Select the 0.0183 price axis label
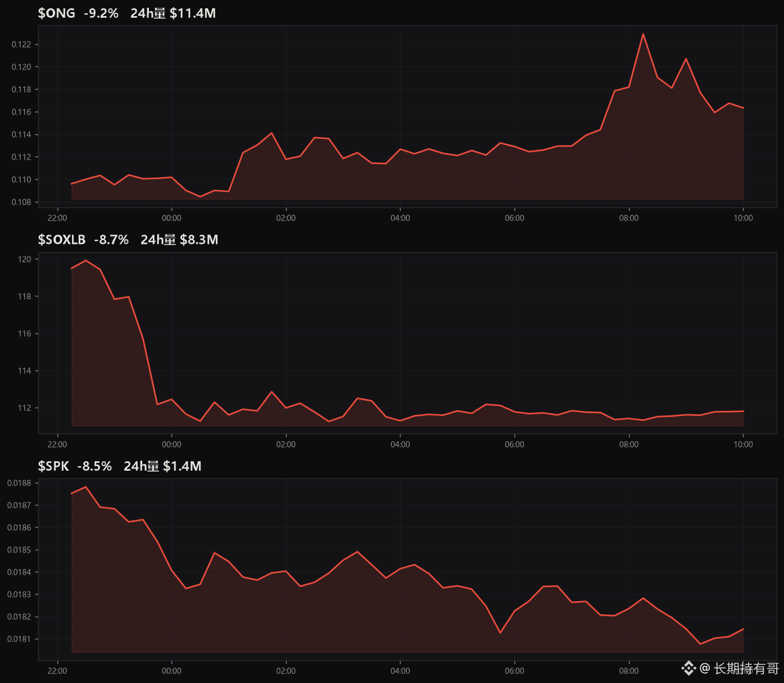Image resolution: width=784 pixels, height=683 pixels. [x=19, y=595]
